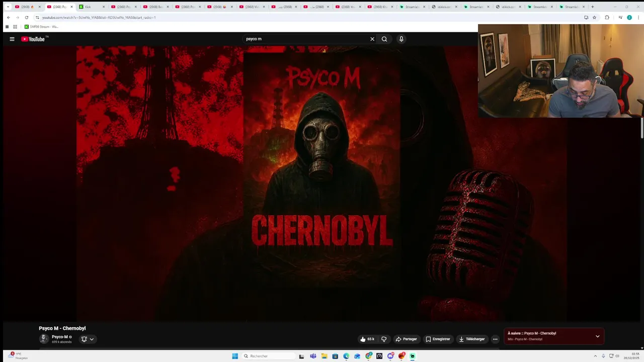Open Discord from the taskbar
644x362 pixels.
tap(390, 356)
